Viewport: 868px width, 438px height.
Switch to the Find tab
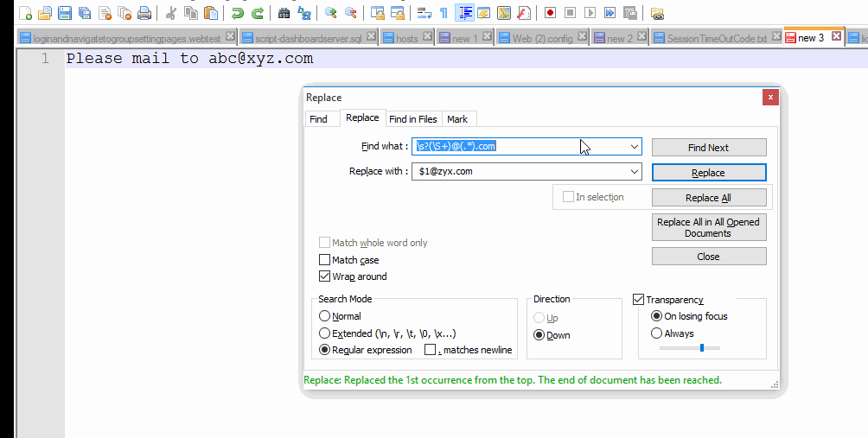pos(319,119)
